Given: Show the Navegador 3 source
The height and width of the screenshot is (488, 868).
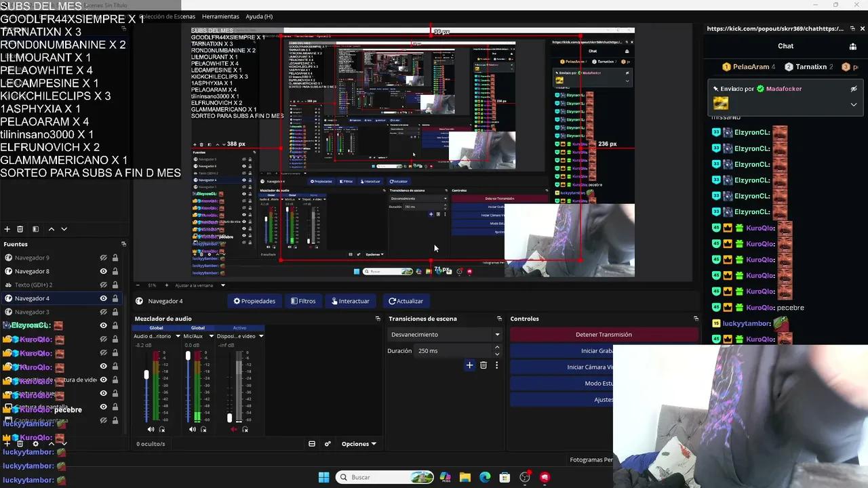Looking at the screenshot, I should 104,312.
